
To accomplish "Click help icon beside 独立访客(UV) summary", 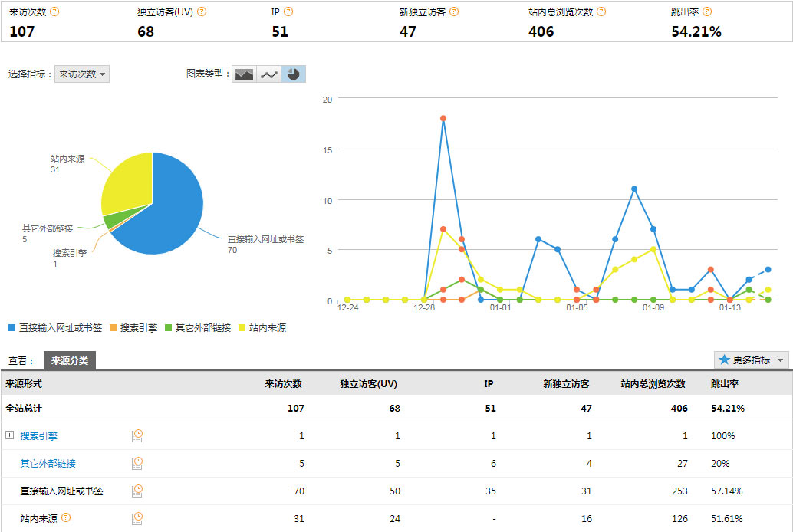I will click(x=201, y=12).
